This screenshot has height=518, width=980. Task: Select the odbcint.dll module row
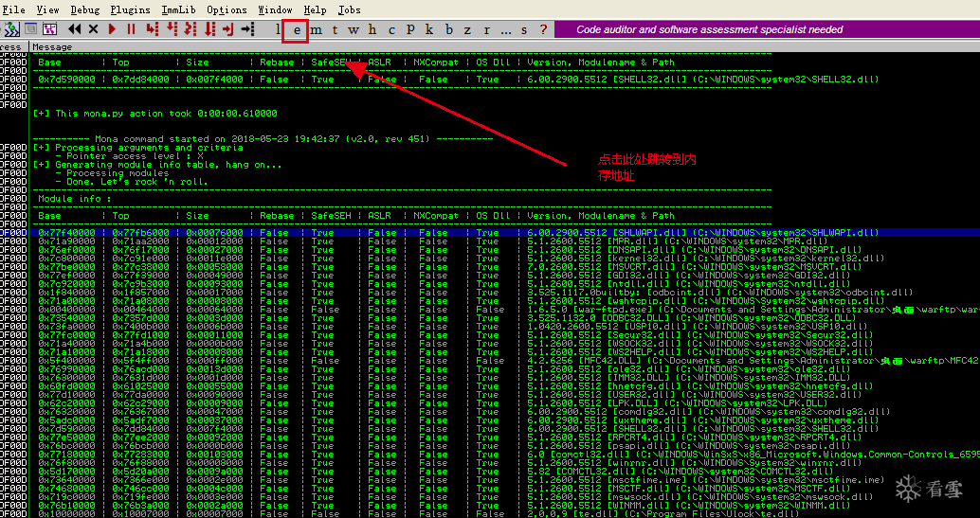[505, 293]
